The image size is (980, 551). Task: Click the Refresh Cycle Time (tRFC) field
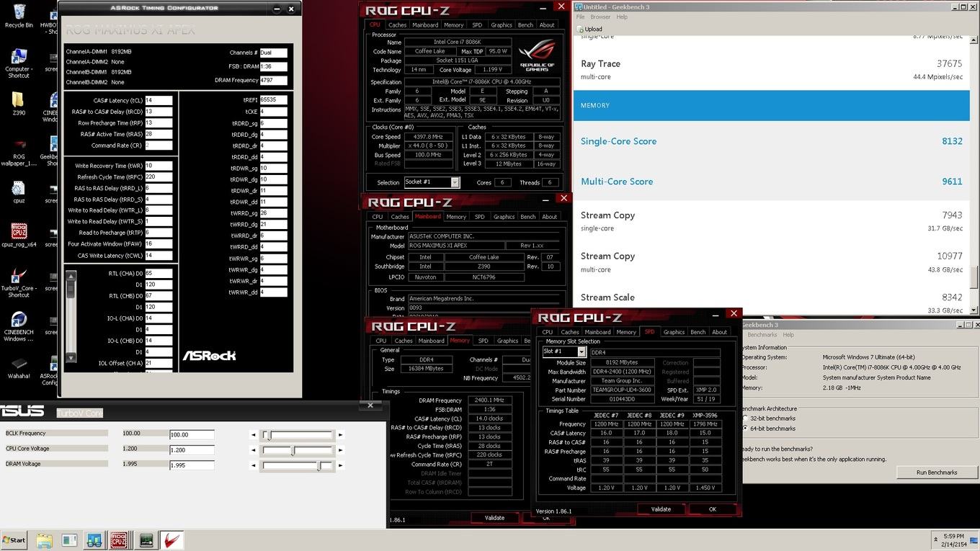click(x=159, y=176)
